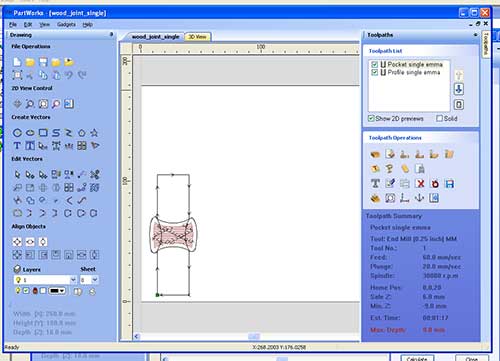This screenshot has width=500, height=361.
Task: Open the View menu
Action: point(44,25)
